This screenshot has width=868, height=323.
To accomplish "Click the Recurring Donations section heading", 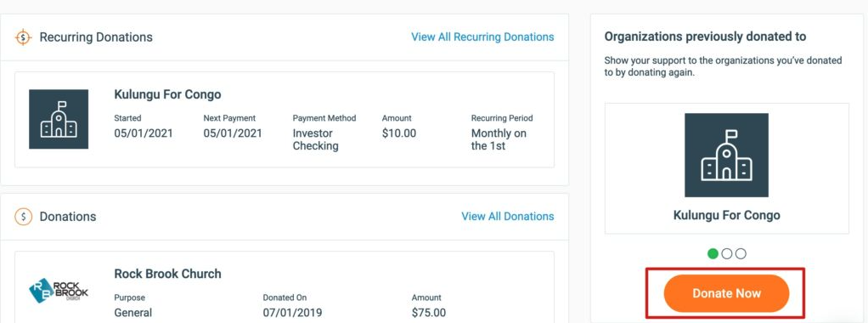I will point(96,37).
